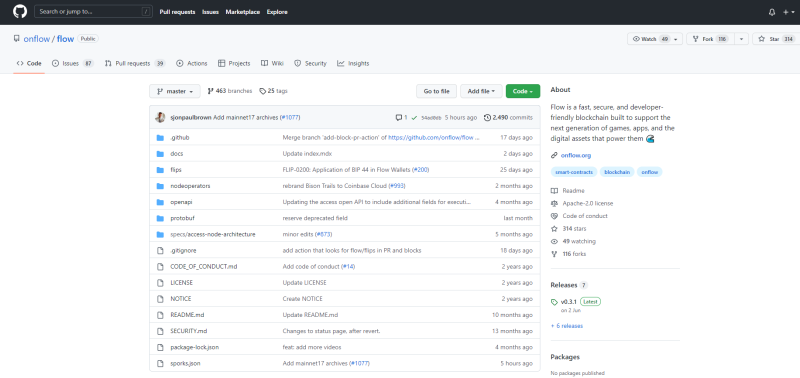Open the Projects tab

pos(234,63)
